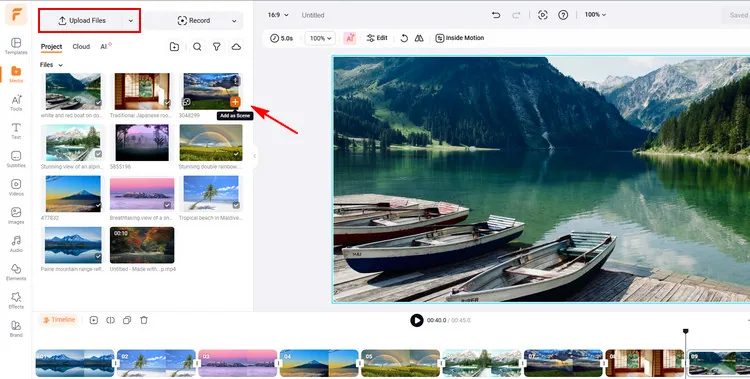
Task: Click the cloud storage icon
Action: [x=236, y=46]
